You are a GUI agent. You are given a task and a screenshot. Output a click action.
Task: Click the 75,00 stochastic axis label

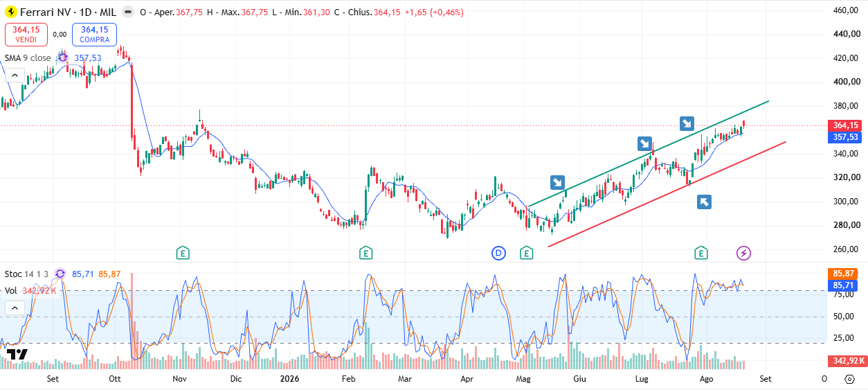click(842, 294)
